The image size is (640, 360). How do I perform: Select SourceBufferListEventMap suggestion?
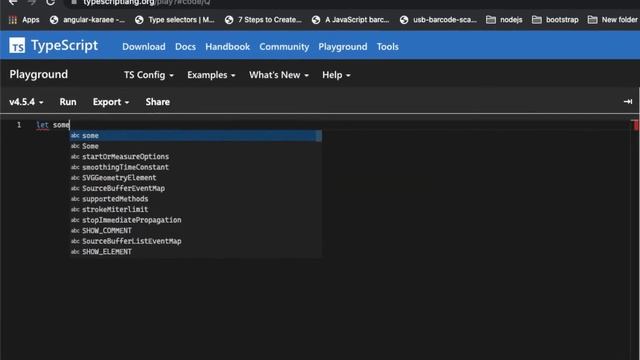[x=196, y=241]
